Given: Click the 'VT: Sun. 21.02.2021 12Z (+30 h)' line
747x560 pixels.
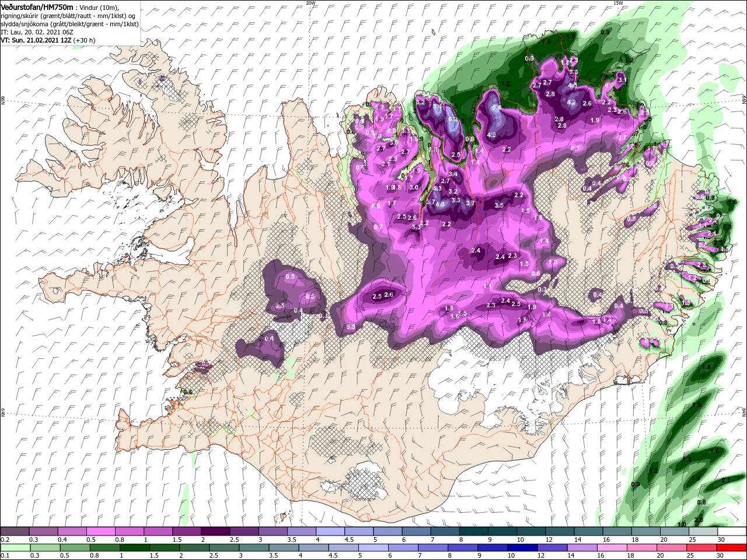Looking at the screenshot, I should tap(48, 40).
